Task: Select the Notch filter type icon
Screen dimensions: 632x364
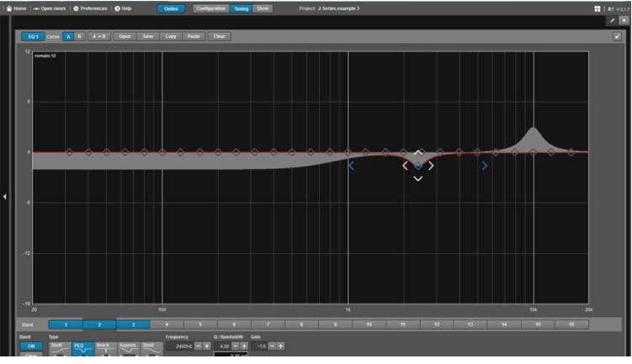Action: (103, 350)
